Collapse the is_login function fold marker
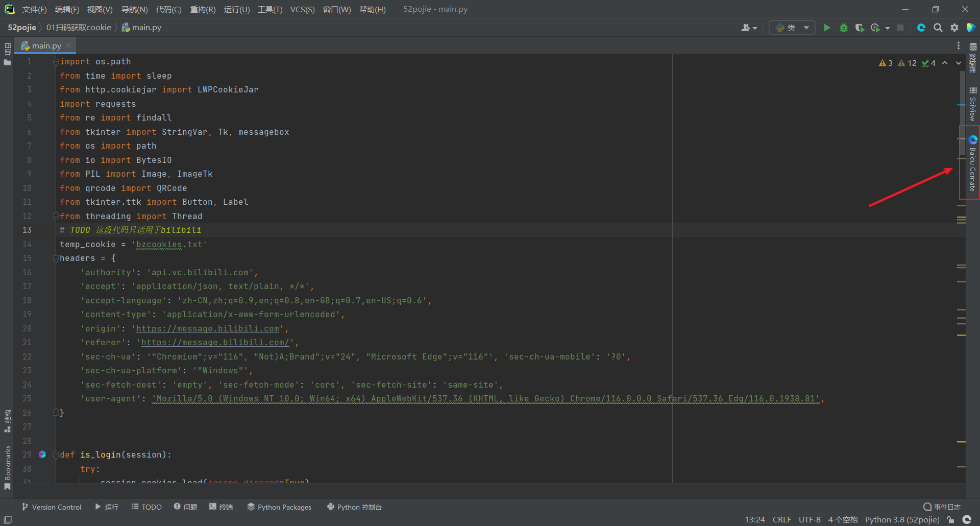The image size is (980, 526). click(56, 455)
